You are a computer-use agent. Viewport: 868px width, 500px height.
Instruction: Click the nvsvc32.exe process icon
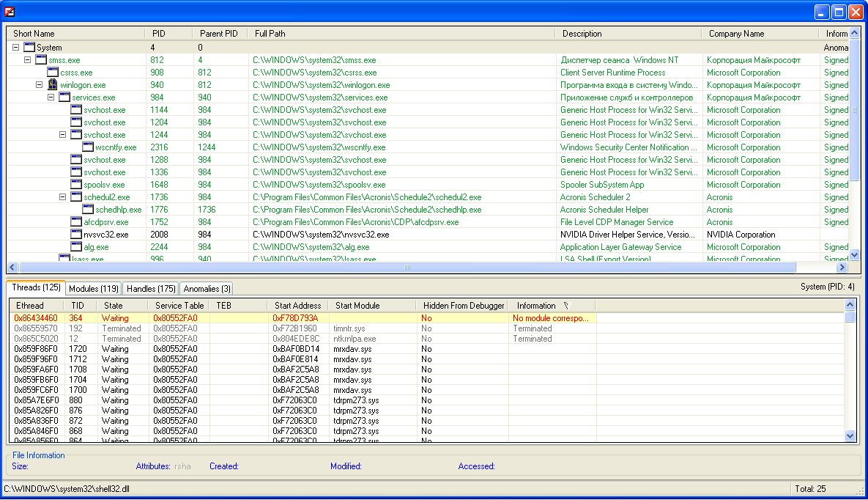[x=76, y=235]
